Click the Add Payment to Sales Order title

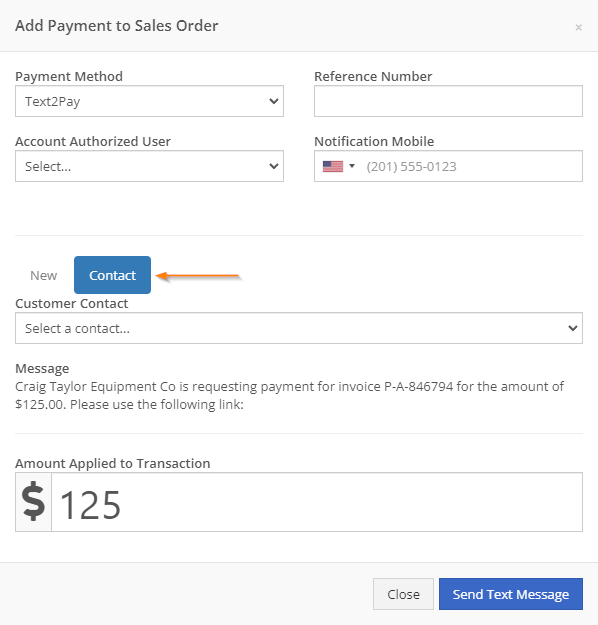tap(116, 26)
